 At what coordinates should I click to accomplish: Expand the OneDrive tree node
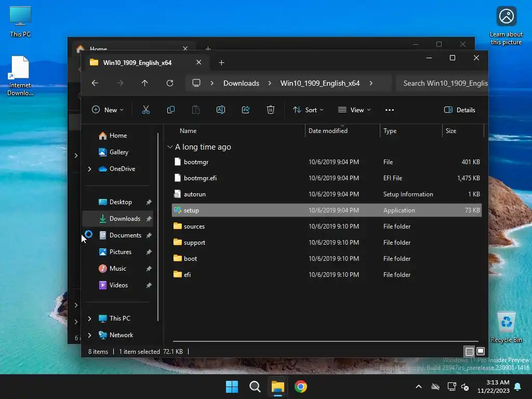pyautogui.click(x=89, y=169)
